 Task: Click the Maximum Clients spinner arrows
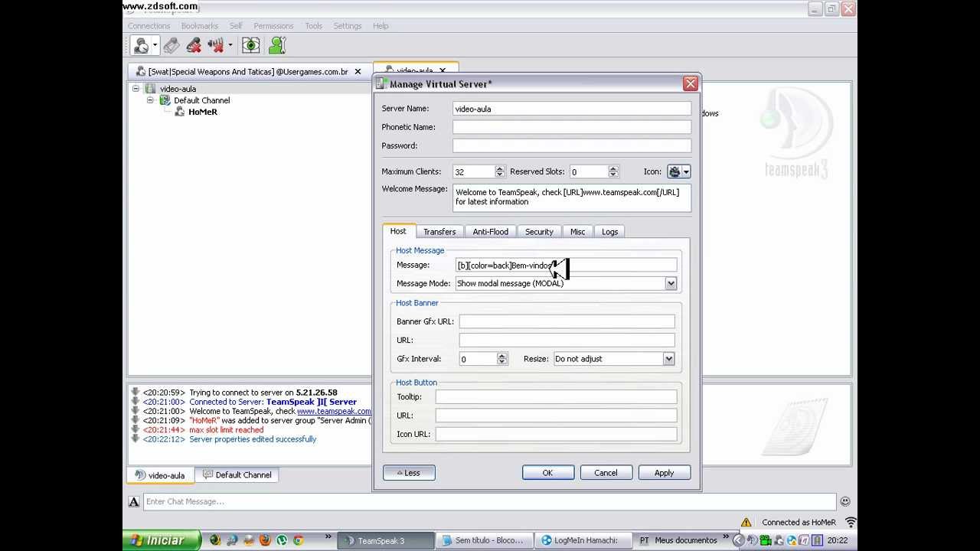[500, 172]
